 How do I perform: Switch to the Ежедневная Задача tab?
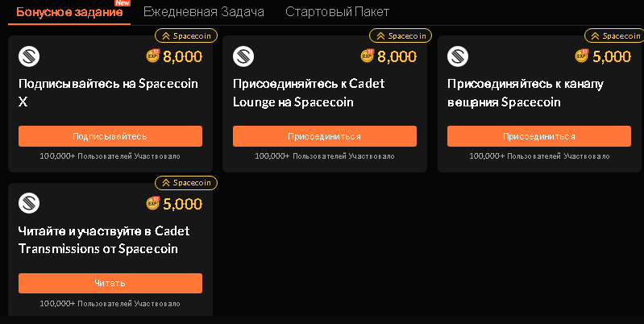tap(203, 12)
